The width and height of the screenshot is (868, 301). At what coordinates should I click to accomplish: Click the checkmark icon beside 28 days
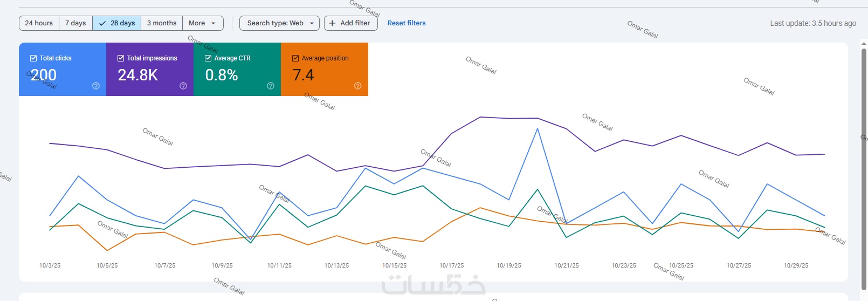pos(102,23)
